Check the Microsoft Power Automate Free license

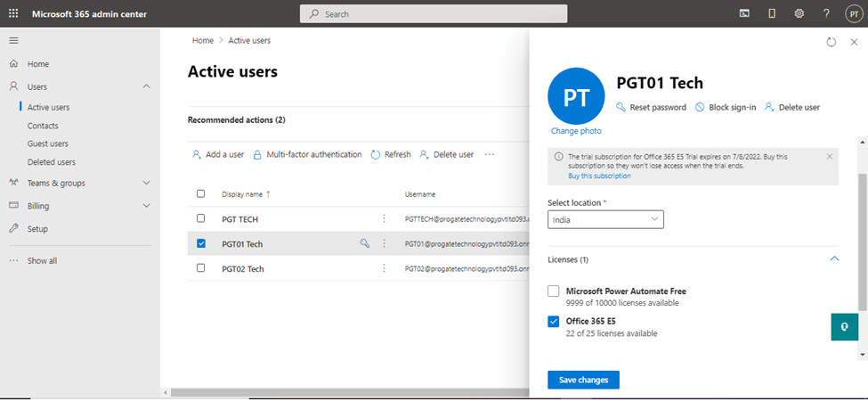[554, 291]
